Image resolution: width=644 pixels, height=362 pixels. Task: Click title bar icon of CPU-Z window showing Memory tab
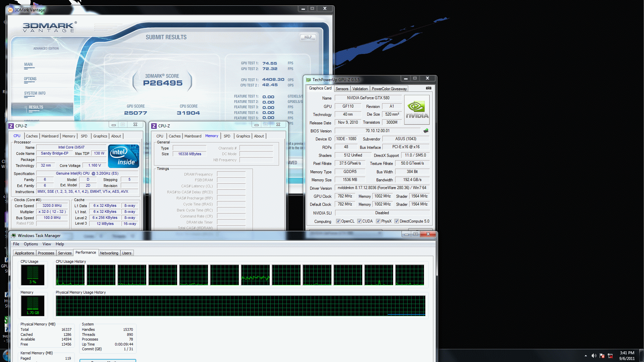(154, 126)
